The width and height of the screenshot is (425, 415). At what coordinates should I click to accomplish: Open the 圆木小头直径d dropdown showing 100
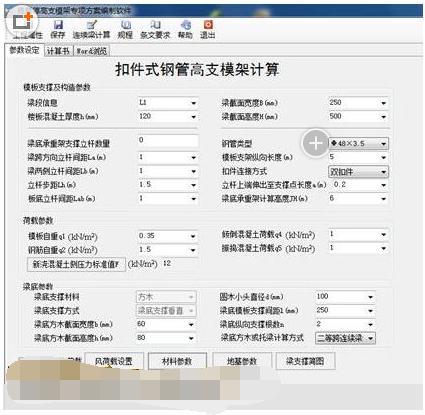tap(345, 297)
